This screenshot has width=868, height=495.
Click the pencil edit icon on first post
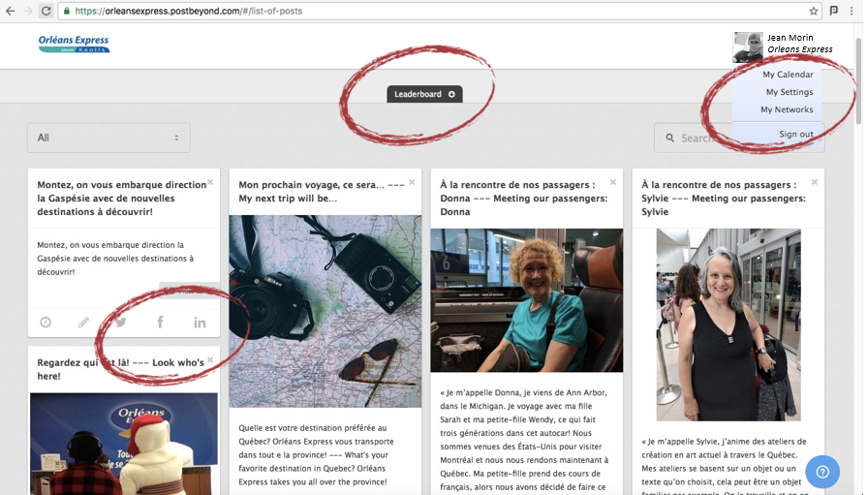pos(84,323)
